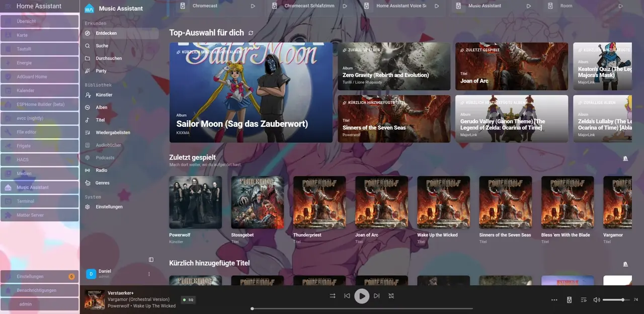The height and width of the screenshot is (314, 644).
Task: Open Benachrichtigungen in the sidebar
Action: click(40, 290)
